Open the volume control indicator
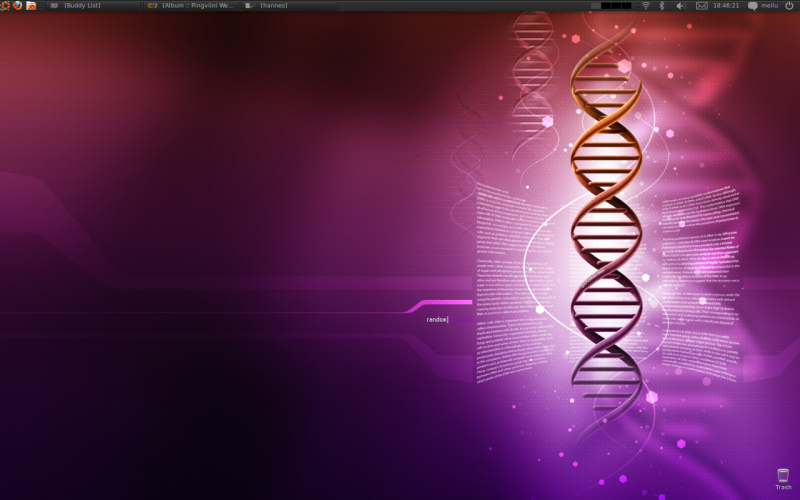The image size is (800, 500). (x=680, y=6)
